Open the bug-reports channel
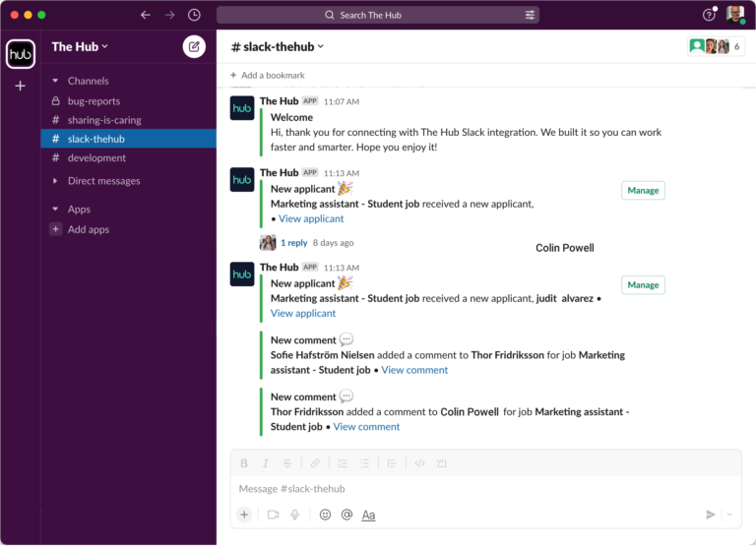This screenshot has height=548, width=756. tap(129, 101)
